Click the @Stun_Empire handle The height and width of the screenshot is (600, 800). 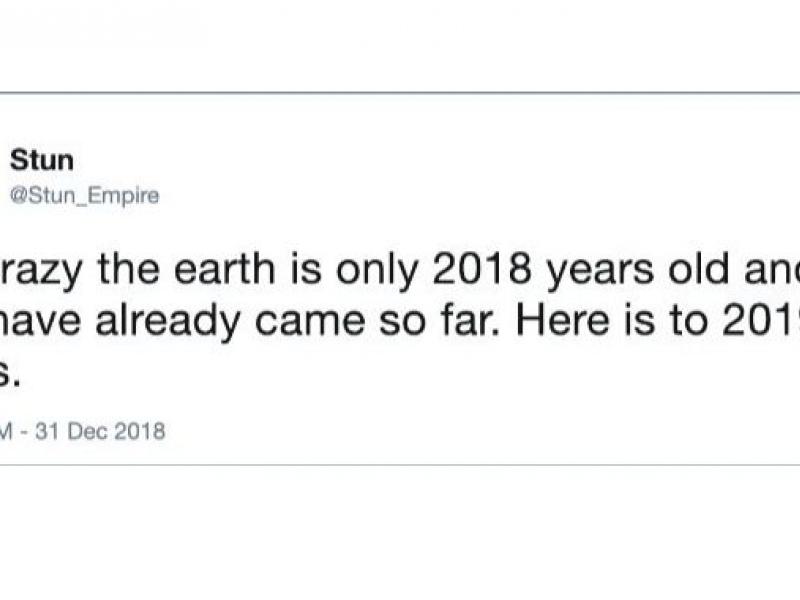coord(84,196)
